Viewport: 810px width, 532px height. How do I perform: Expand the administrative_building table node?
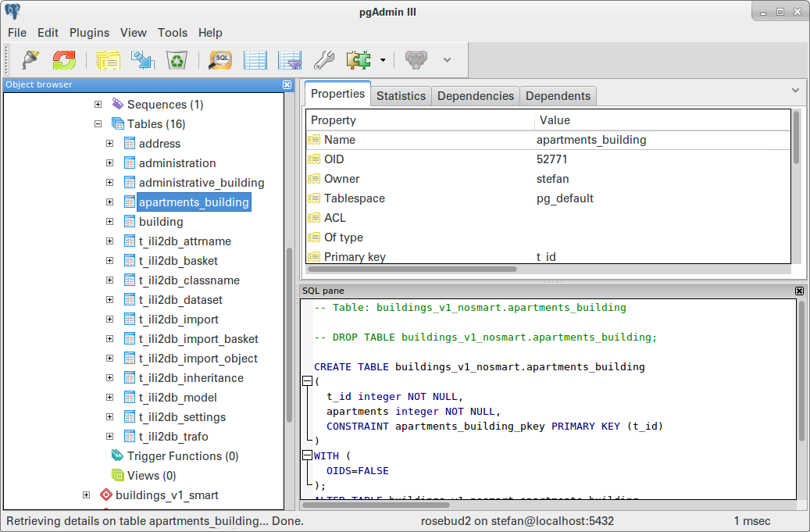(x=109, y=182)
